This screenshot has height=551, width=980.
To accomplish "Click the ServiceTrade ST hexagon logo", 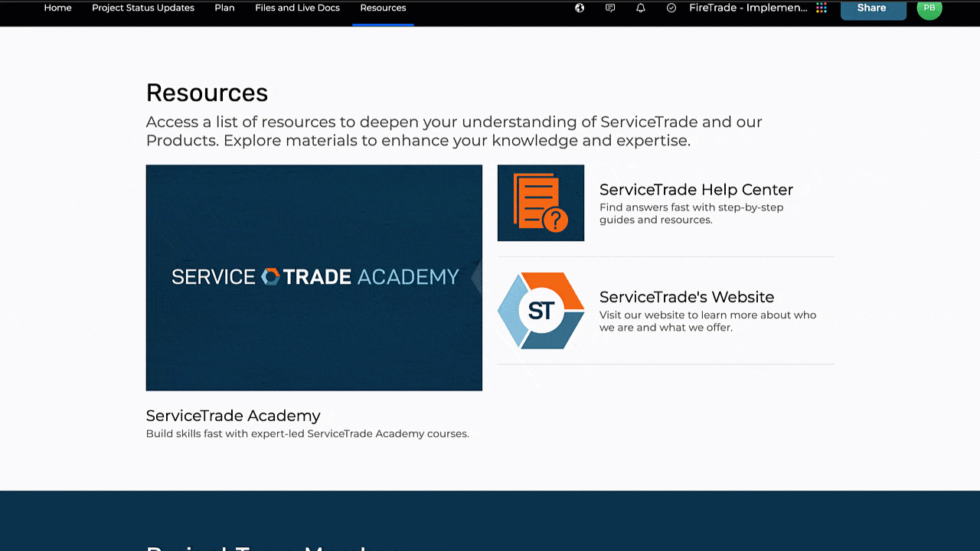I will tap(541, 311).
